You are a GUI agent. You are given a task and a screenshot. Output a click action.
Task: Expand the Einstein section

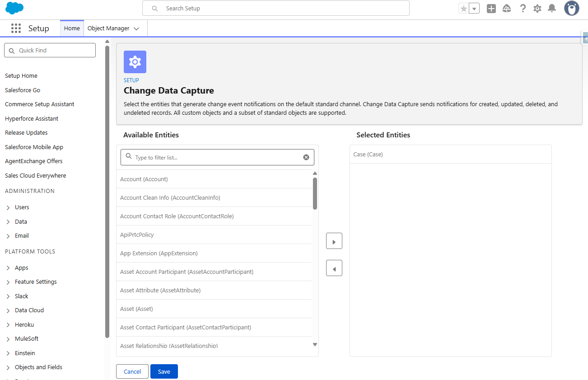click(8, 353)
